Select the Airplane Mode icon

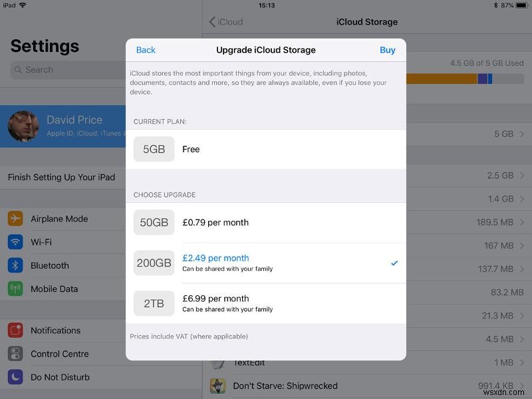[15, 219]
